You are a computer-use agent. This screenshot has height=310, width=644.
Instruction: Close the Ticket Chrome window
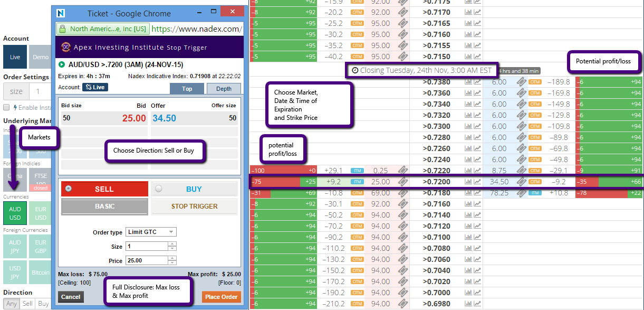tap(231, 12)
